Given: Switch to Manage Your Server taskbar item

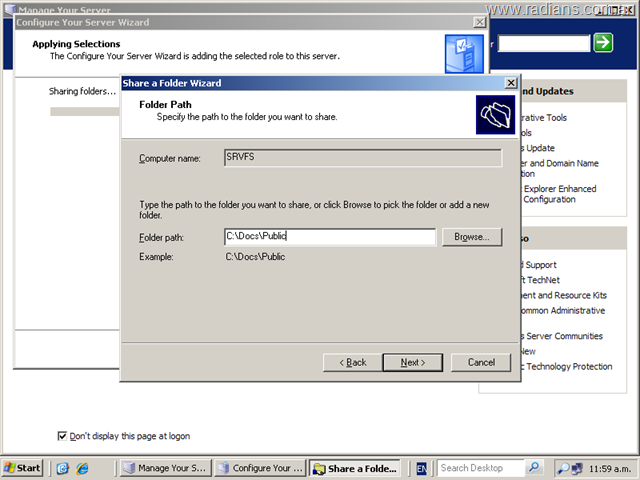Looking at the screenshot, I should click(165, 468).
